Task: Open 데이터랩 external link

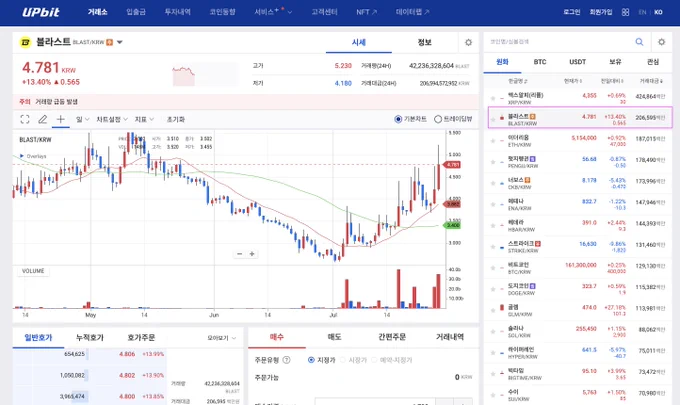Action: coord(412,12)
